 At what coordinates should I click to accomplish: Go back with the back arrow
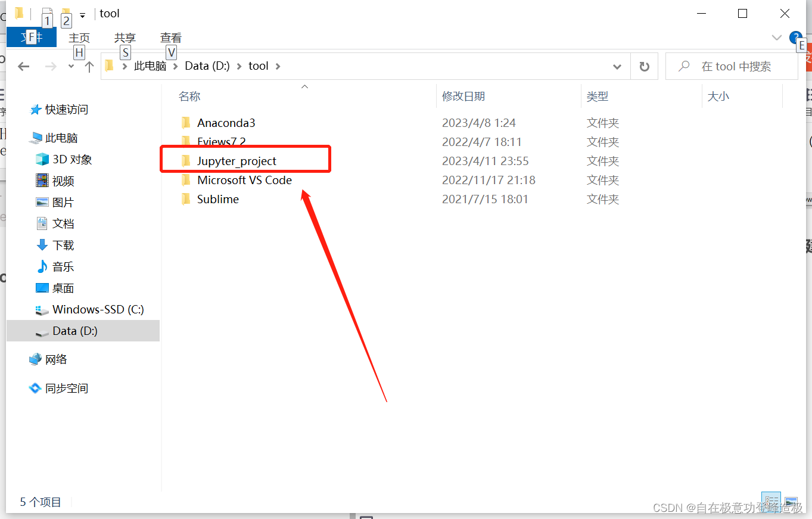24,66
